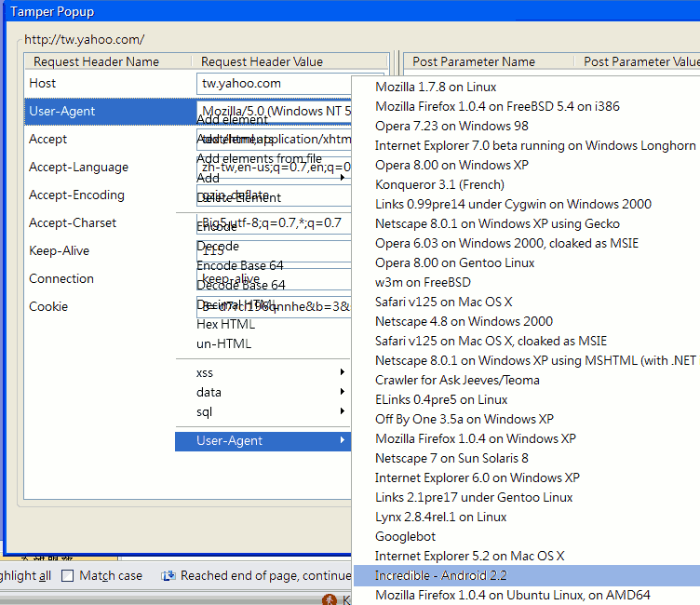Choose Konqueror 3.1 (French)
Screen dimensions: 700x605
(x=439, y=184)
